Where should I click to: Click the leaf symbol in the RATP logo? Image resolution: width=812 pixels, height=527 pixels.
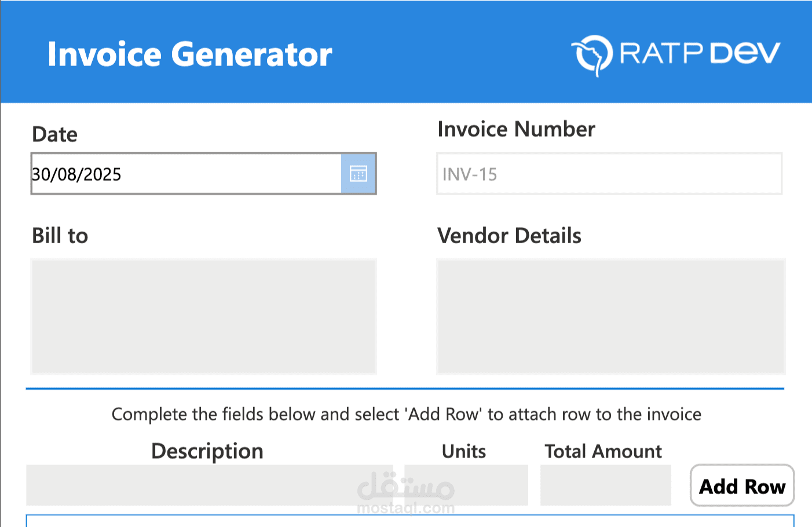tap(592, 53)
